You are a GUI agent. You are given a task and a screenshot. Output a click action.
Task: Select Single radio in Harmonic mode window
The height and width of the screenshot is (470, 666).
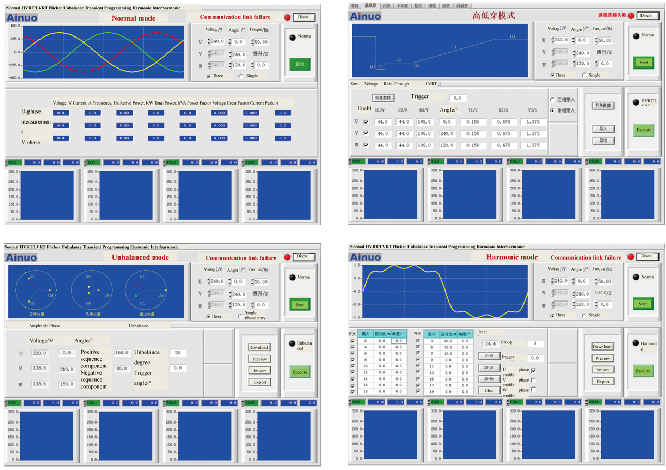tap(584, 315)
